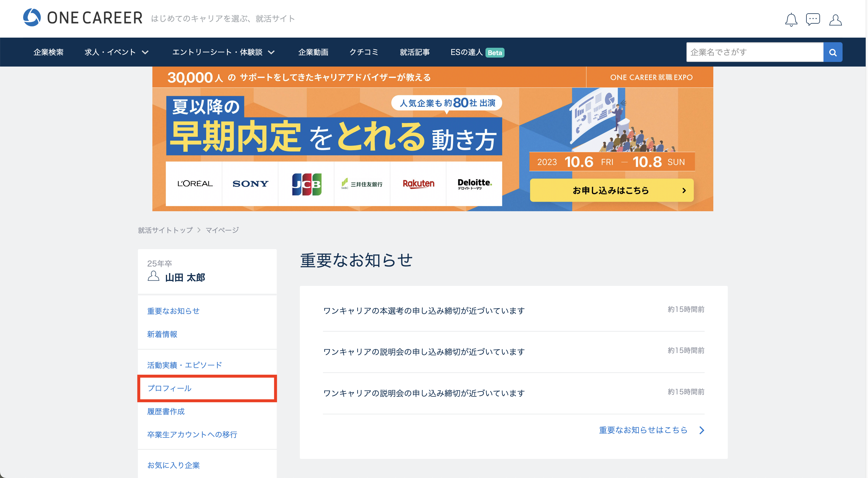Expand the エントリーシート・体験談 dropdown
Viewport: 868px width, 478px height.
coord(224,52)
